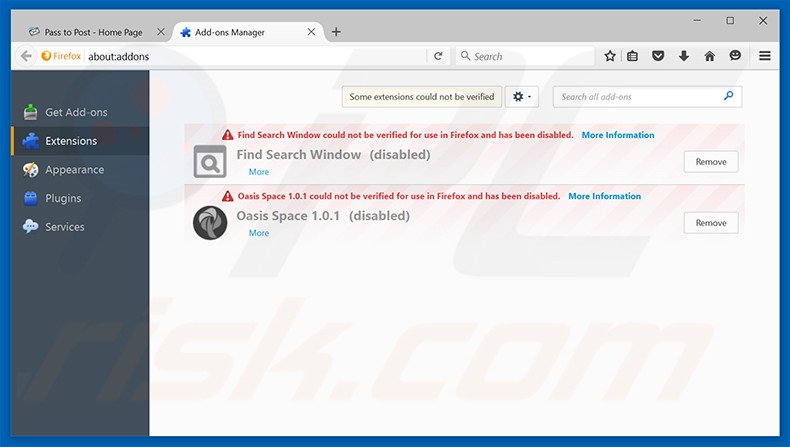790x447 pixels.
Task: Open the smiley Hello chat icon
Action: point(735,55)
